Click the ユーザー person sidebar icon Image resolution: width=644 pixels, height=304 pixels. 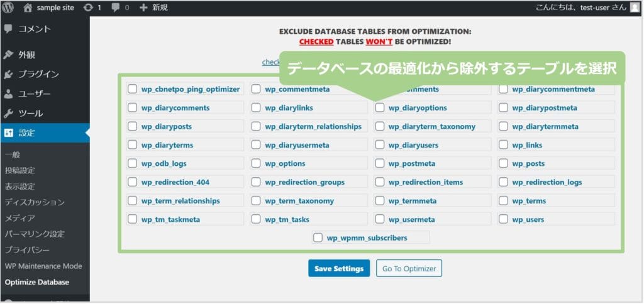8,94
